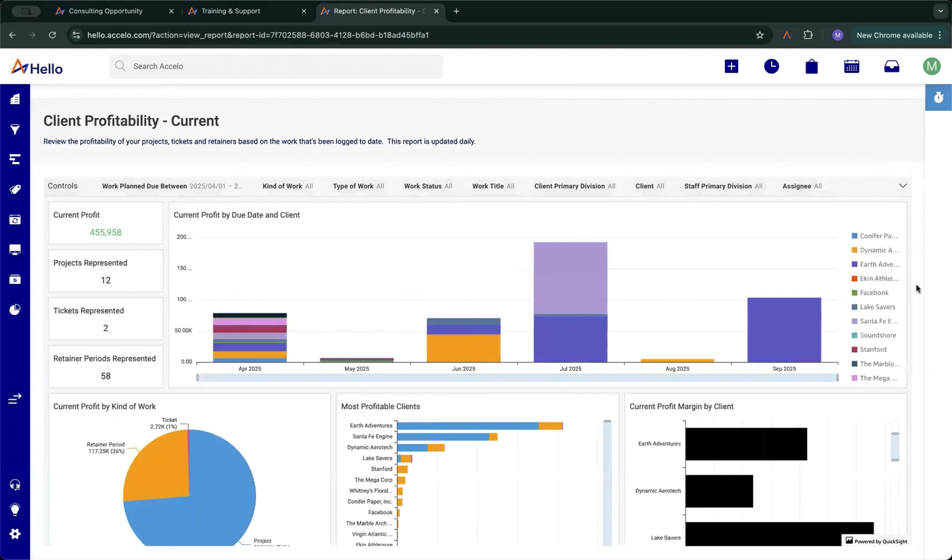Open the clock timer icon
This screenshot has height=560, width=952.
[771, 66]
